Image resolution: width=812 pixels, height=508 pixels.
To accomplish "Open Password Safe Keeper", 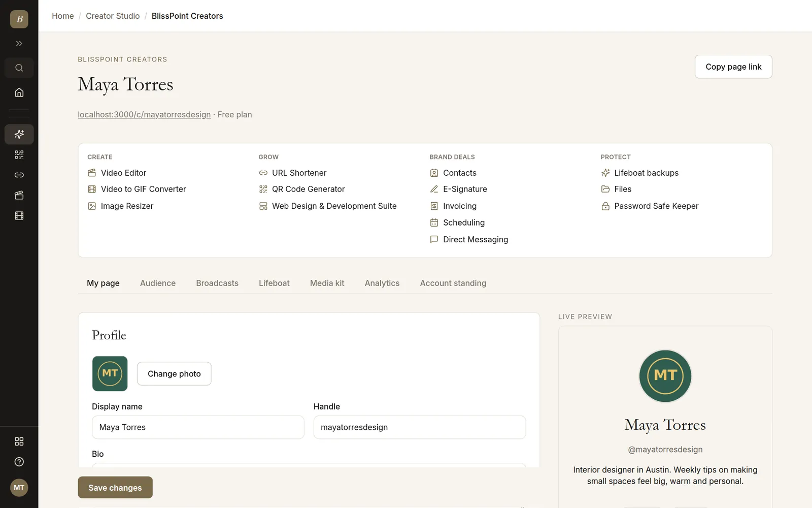I will coord(650,206).
